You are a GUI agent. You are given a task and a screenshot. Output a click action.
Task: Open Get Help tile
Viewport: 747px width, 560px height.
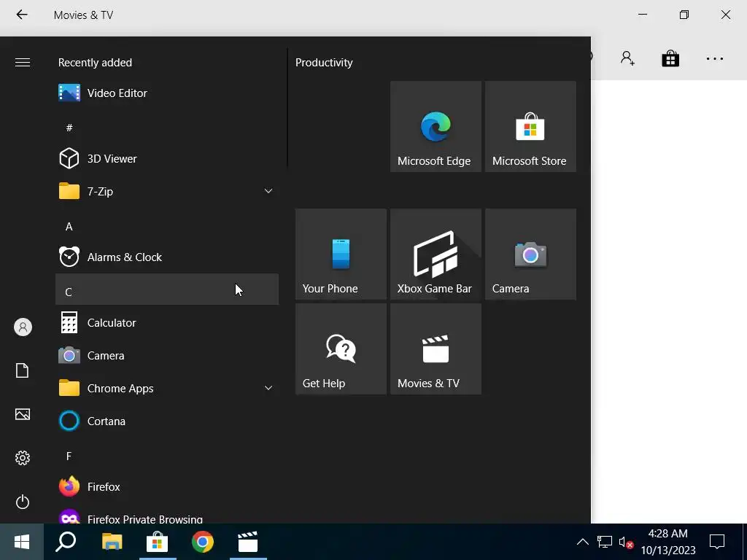point(341,349)
